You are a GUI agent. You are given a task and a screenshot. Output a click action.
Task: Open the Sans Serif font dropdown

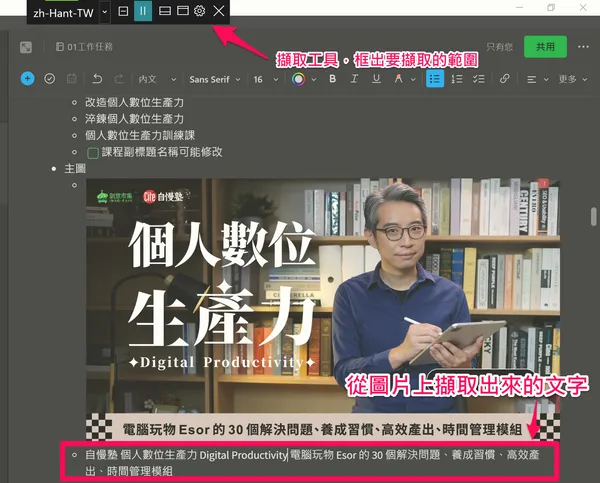tap(215, 79)
